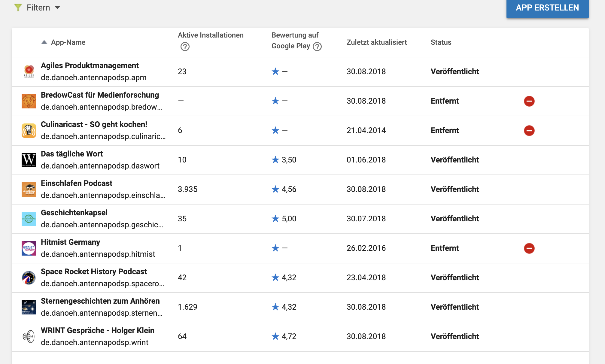Click rating star in WRINT Gespräche row
The image size is (605, 364).
[x=275, y=336]
